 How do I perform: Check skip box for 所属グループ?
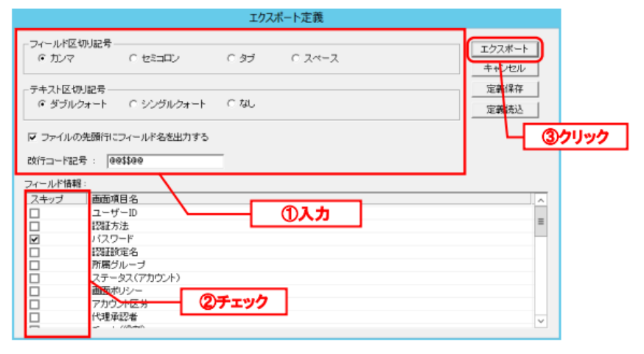(x=35, y=265)
